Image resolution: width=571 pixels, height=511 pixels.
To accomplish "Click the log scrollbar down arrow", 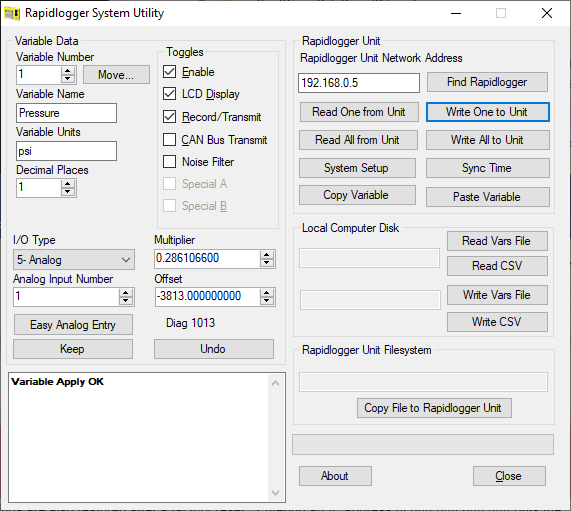I will (276, 492).
